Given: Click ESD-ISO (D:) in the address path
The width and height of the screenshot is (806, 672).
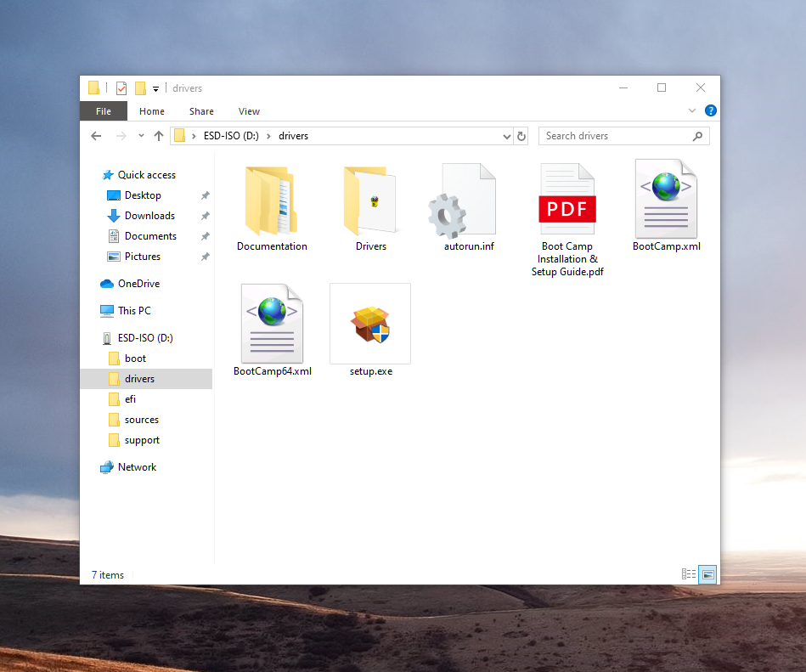Looking at the screenshot, I should coord(231,136).
